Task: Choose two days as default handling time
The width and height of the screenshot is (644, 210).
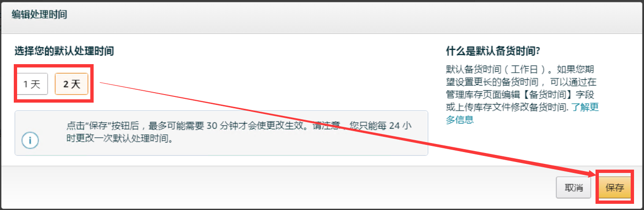Action: pos(72,85)
